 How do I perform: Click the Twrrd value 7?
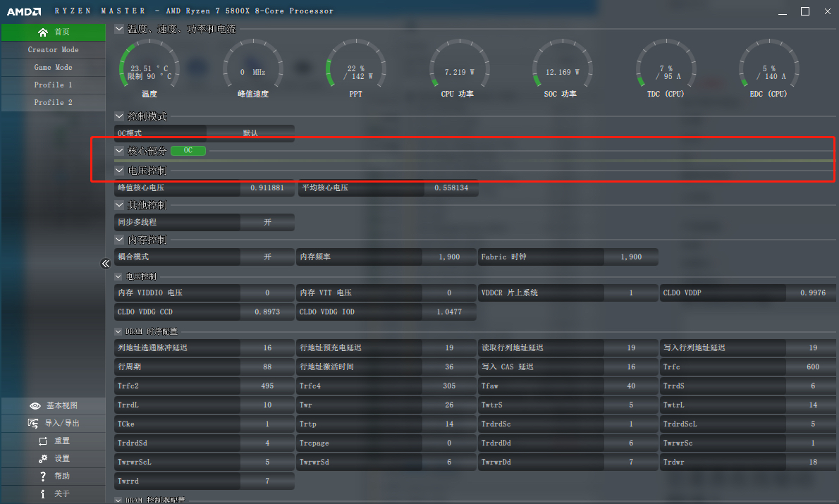(267, 481)
